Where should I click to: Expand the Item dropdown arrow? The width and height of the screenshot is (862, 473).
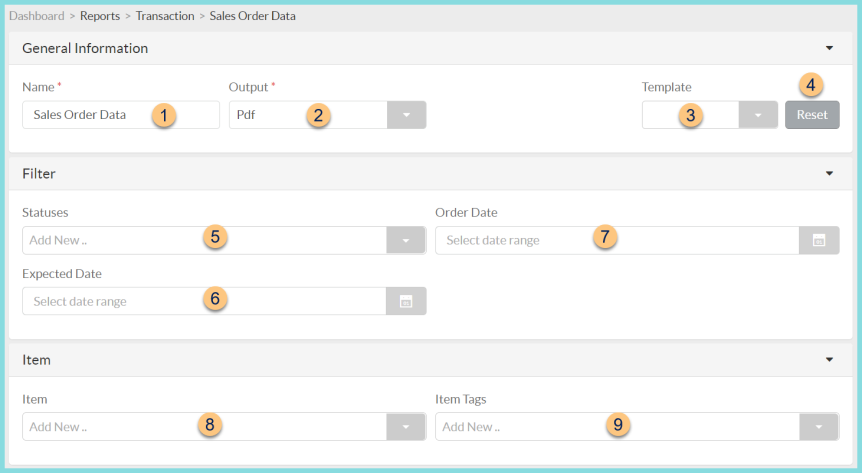click(406, 427)
